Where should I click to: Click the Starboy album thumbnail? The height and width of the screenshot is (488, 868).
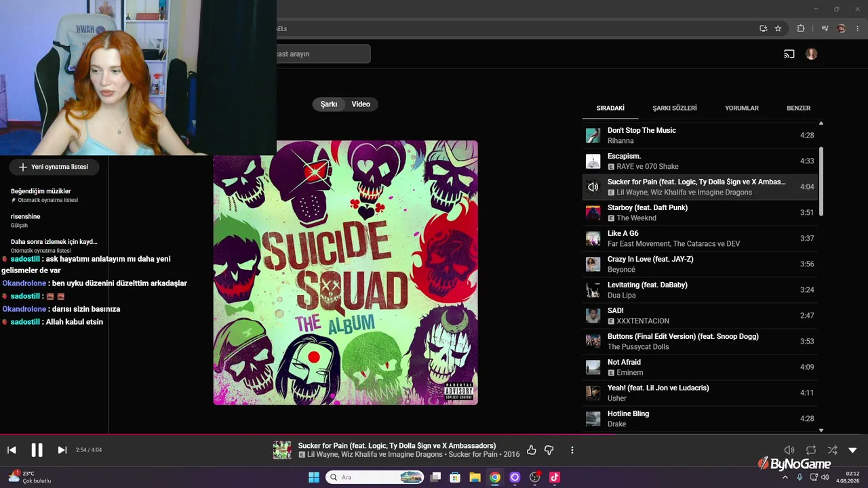[x=593, y=213]
